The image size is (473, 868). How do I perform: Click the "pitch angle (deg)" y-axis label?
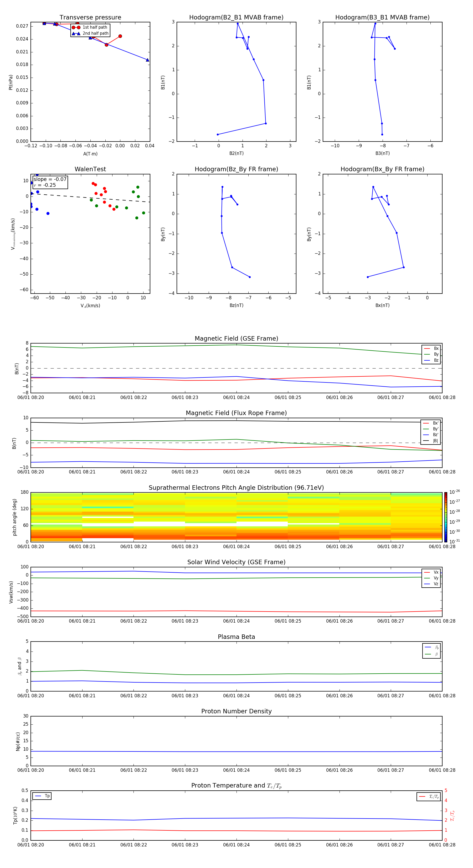coord(14,517)
